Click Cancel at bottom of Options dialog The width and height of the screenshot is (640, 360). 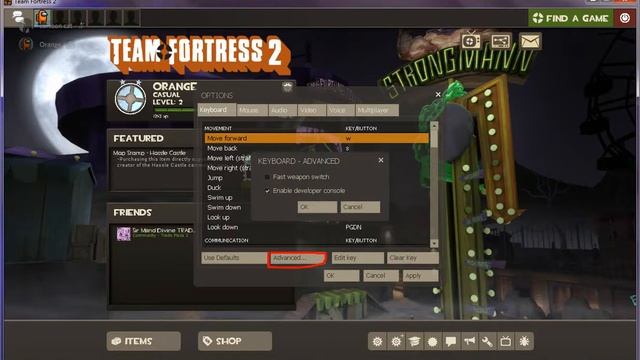(x=380, y=276)
